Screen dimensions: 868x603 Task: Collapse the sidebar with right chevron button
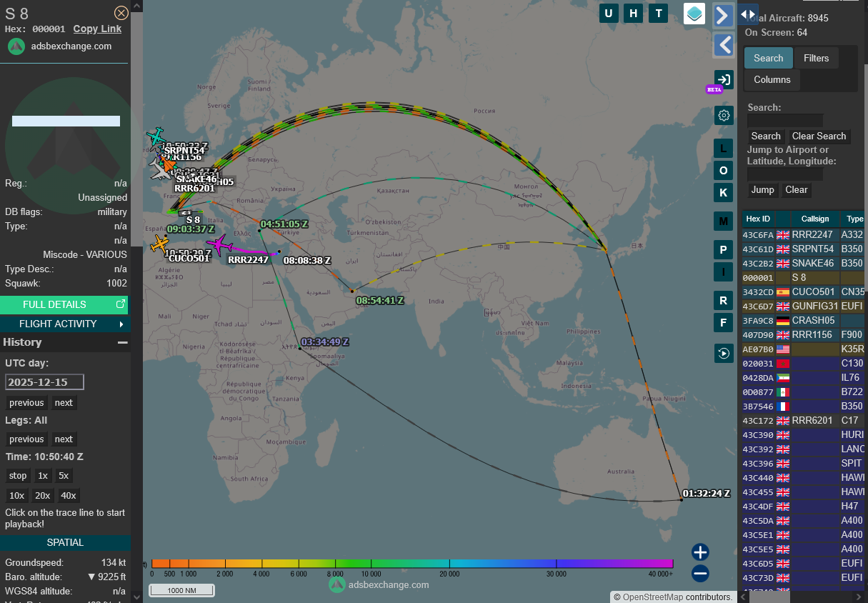click(x=724, y=15)
